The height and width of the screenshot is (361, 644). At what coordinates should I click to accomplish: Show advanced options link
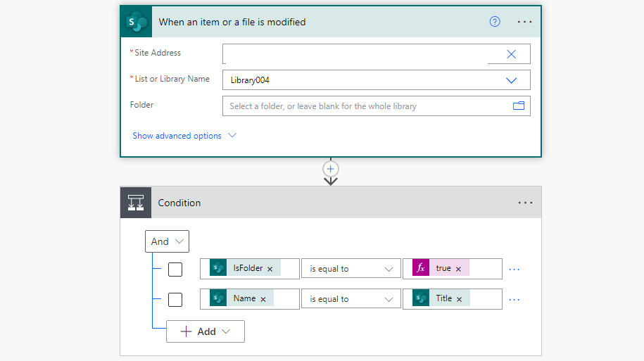pos(177,136)
